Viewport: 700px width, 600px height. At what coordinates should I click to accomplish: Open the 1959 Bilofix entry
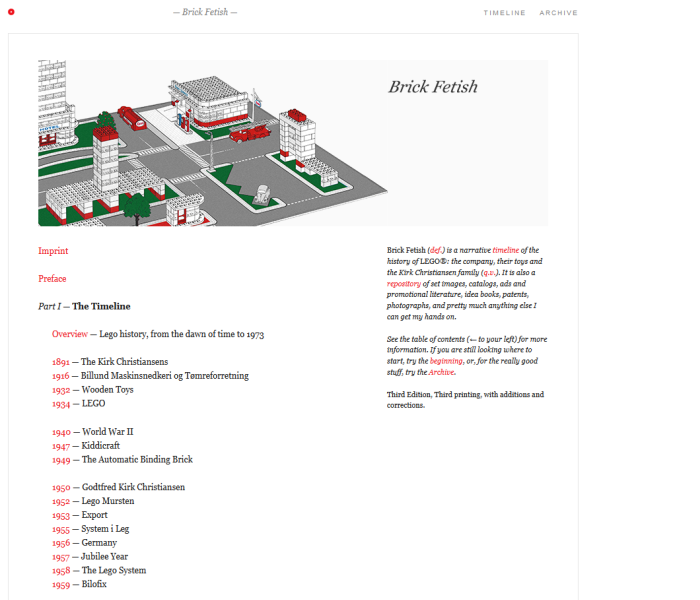point(61,584)
